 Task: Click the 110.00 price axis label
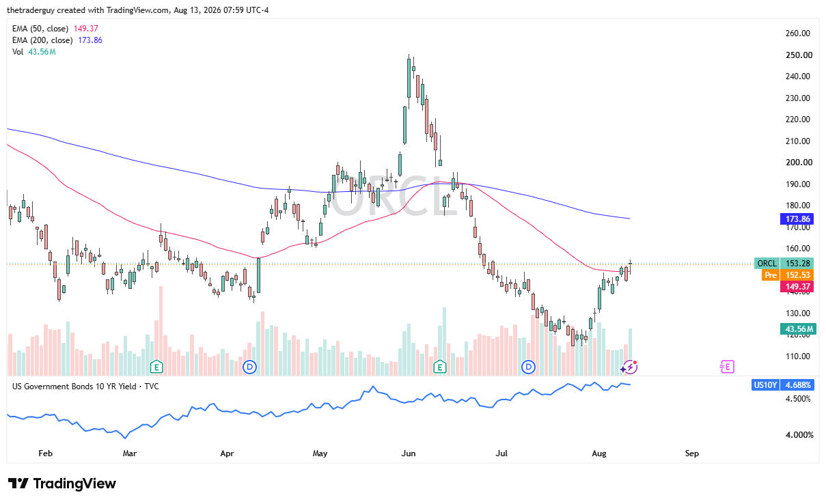797,356
